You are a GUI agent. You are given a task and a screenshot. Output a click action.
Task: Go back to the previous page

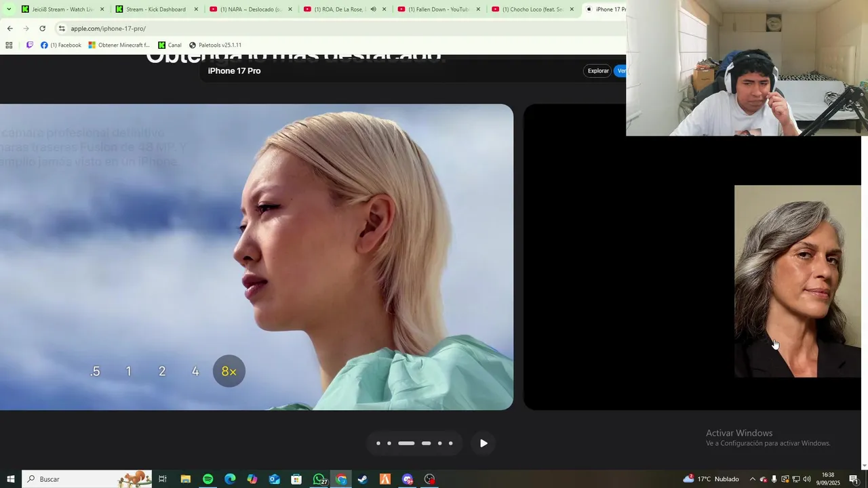point(9,28)
